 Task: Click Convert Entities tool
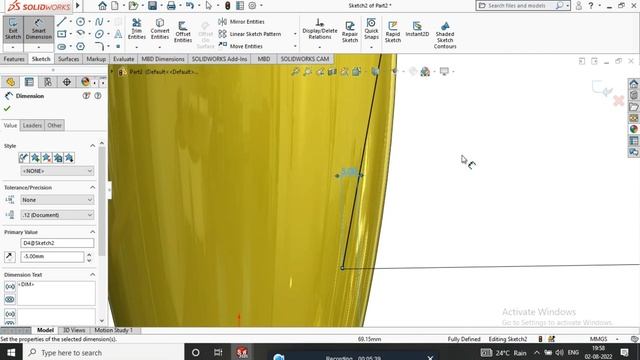click(160, 29)
